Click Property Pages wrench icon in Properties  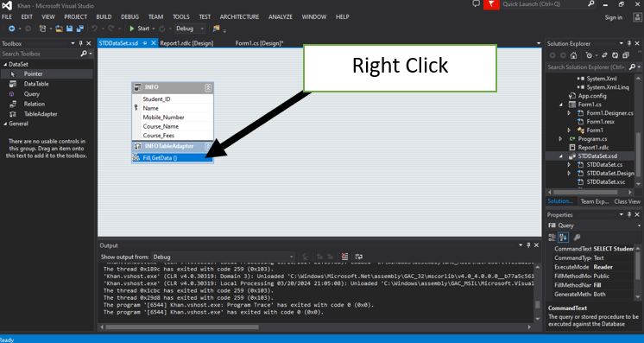pyautogui.click(x=577, y=238)
